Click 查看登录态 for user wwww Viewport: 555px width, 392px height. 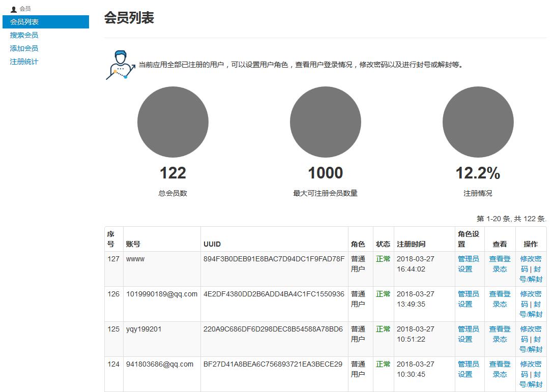pos(500,264)
